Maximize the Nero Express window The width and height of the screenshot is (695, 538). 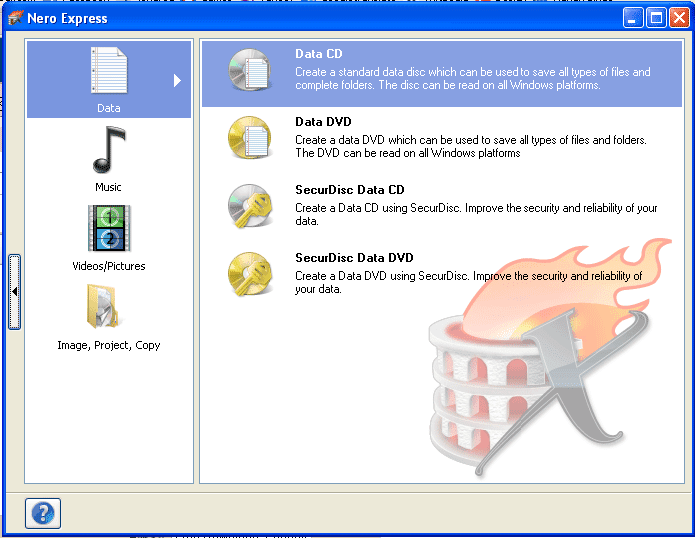tap(656, 18)
